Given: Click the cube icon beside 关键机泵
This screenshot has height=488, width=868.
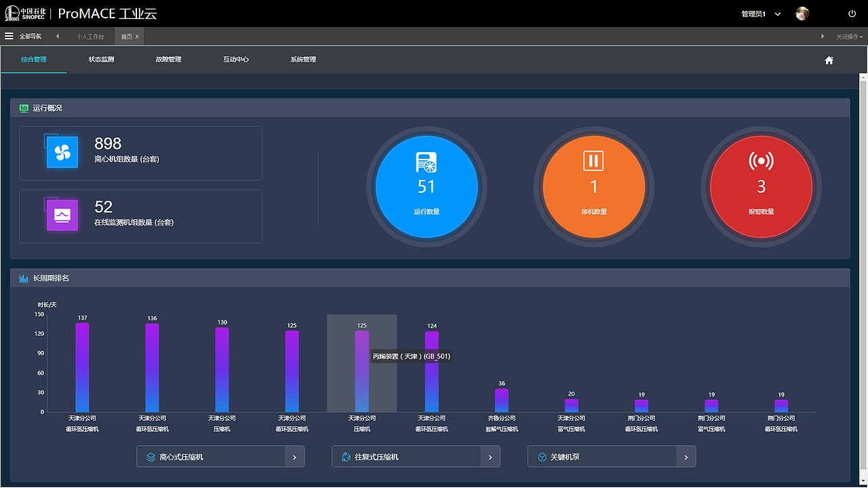Looking at the screenshot, I should click(x=542, y=457).
